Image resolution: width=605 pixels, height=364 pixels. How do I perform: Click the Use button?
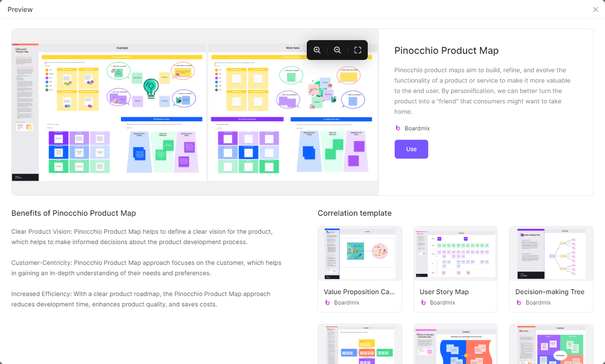click(411, 149)
